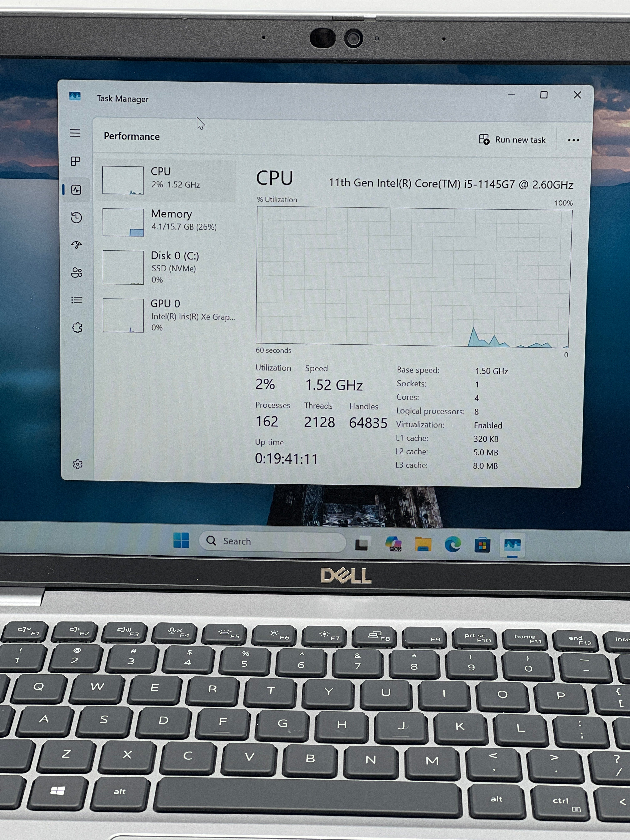
Task: Open Microsoft Store from the taskbar
Action: [482, 545]
